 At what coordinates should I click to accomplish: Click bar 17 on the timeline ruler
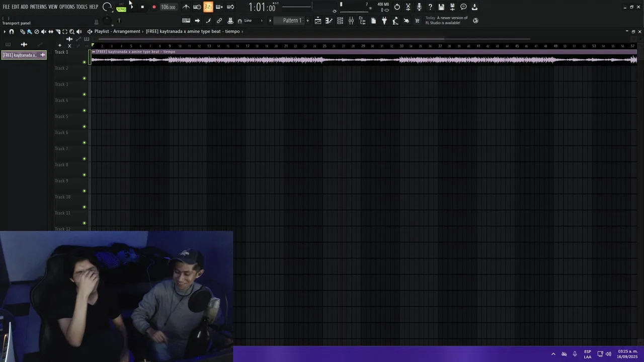pos(248,46)
